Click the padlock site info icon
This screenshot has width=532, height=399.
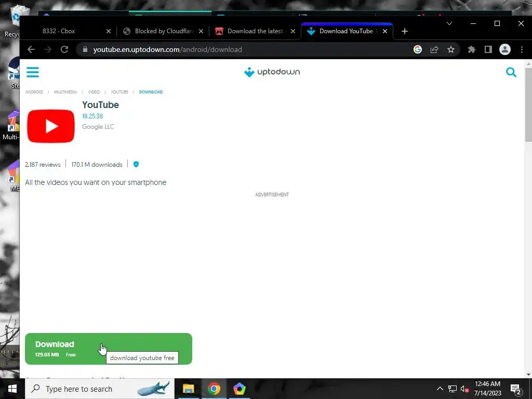(x=85, y=49)
